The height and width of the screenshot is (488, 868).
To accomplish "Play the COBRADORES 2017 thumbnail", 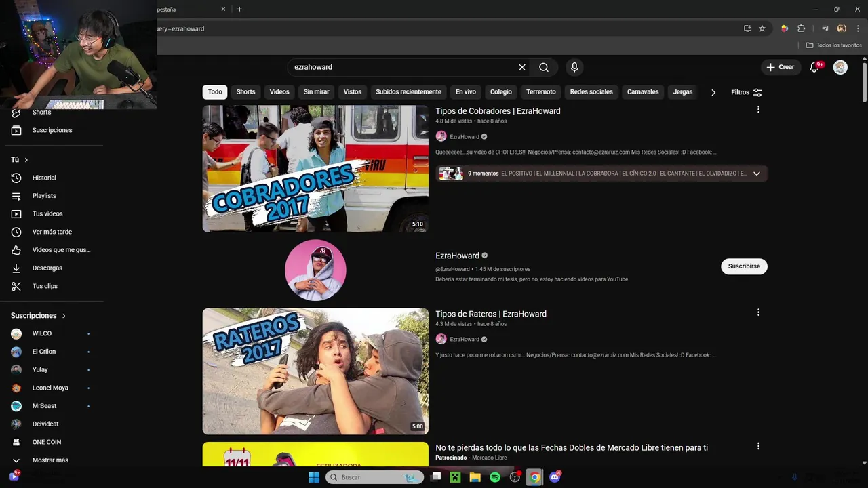I will [315, 169].
